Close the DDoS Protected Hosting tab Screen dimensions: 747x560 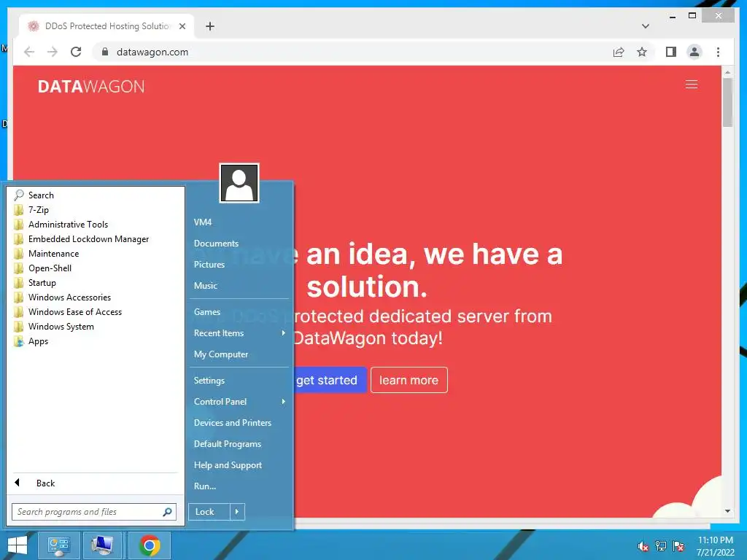[182, 26]
